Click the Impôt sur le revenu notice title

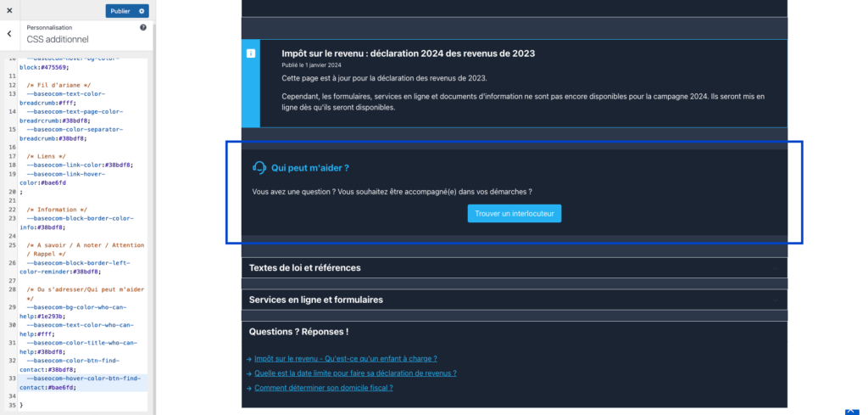click(x=408, y=53)
